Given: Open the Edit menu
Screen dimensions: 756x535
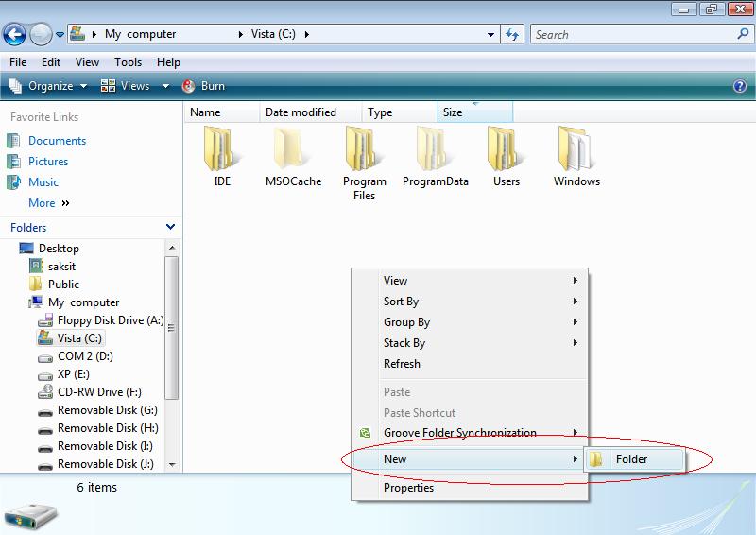Looking at the screenshot, I should (51, 62).
